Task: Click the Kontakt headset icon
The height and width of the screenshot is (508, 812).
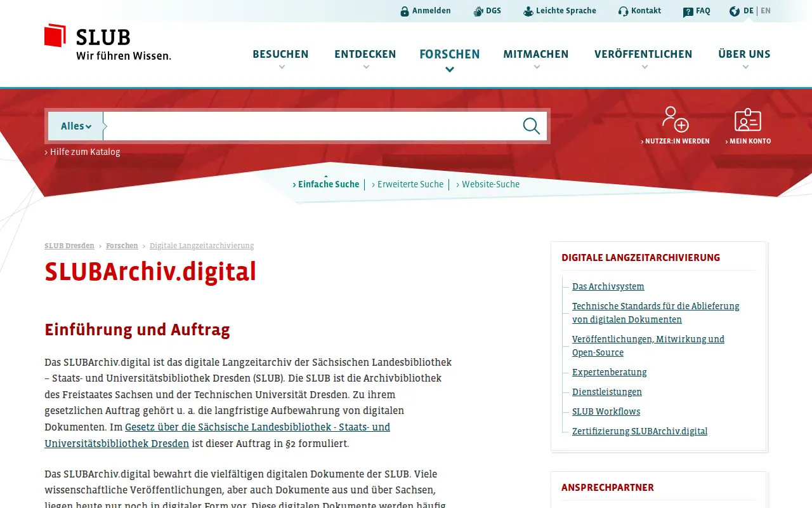Action: point(623,11)
